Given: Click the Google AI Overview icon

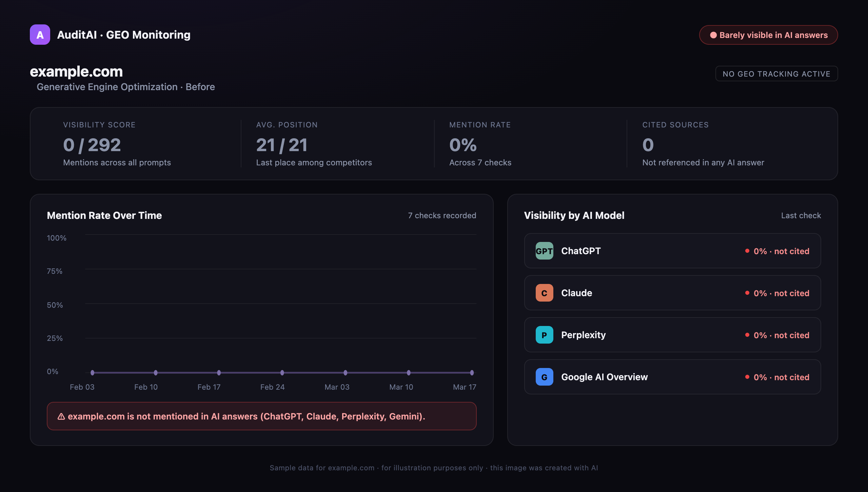Looking at the screenshot, I should pyautogui.click(x=544, y=377).
